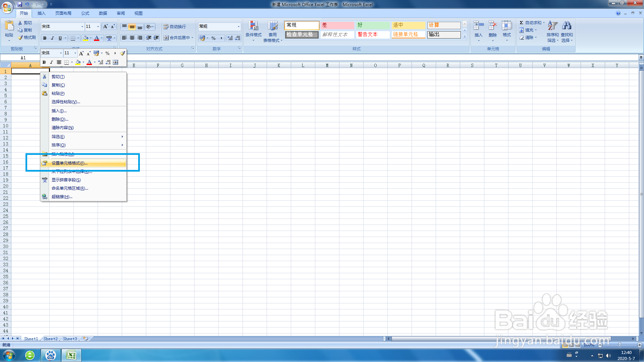Open Conditional Formatting (条件格式) dropdown
The image size is (644, 362).
[253, 31]
